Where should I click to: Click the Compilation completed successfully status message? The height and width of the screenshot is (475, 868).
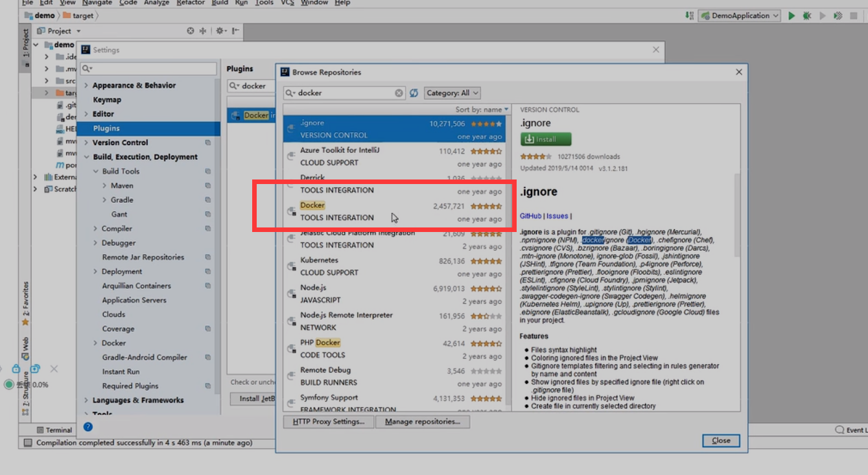pyautogui.click(x=144, y=443)
